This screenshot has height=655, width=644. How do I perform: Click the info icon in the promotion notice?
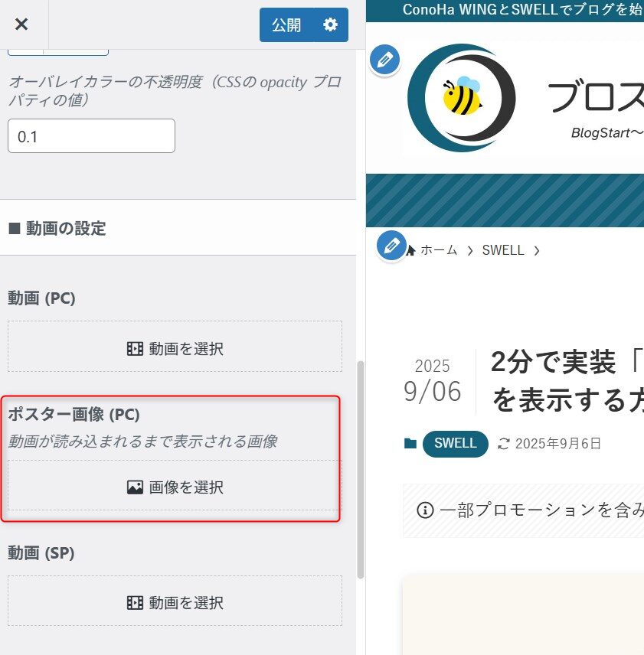pos(424,510)
